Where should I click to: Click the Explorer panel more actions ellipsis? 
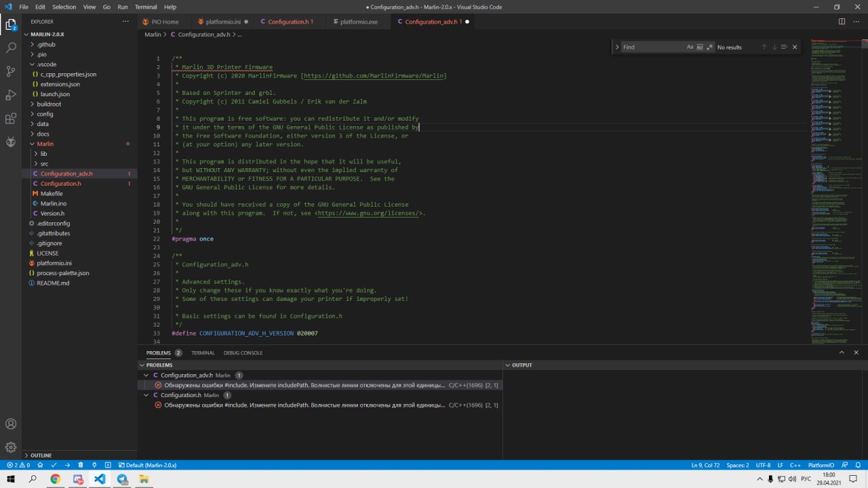pos(125,22)
